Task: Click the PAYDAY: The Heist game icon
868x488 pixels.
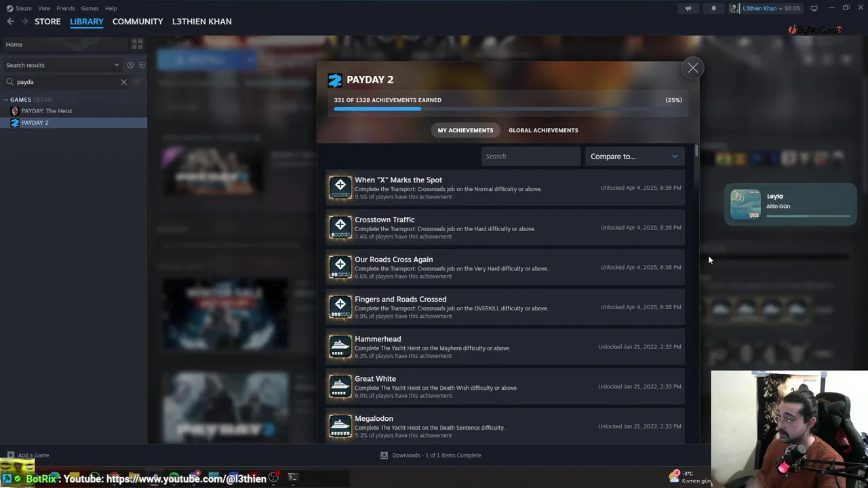Action: 15,110
